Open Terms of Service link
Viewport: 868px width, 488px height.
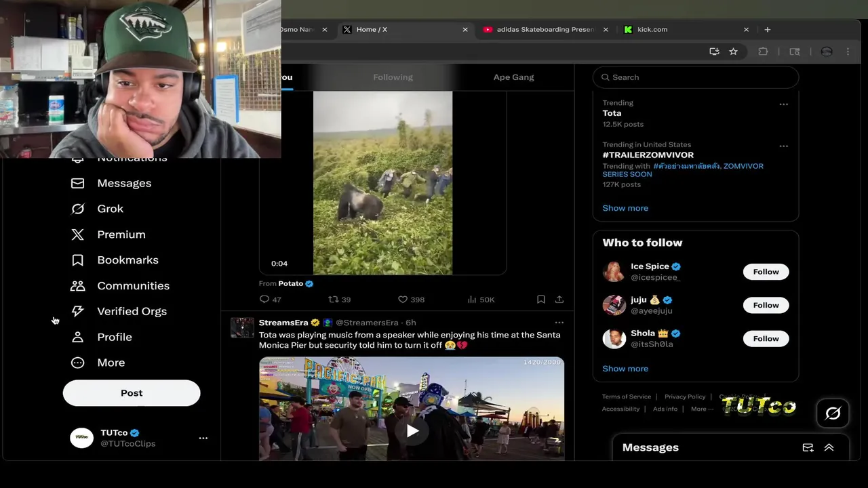(x=627, y=396)
